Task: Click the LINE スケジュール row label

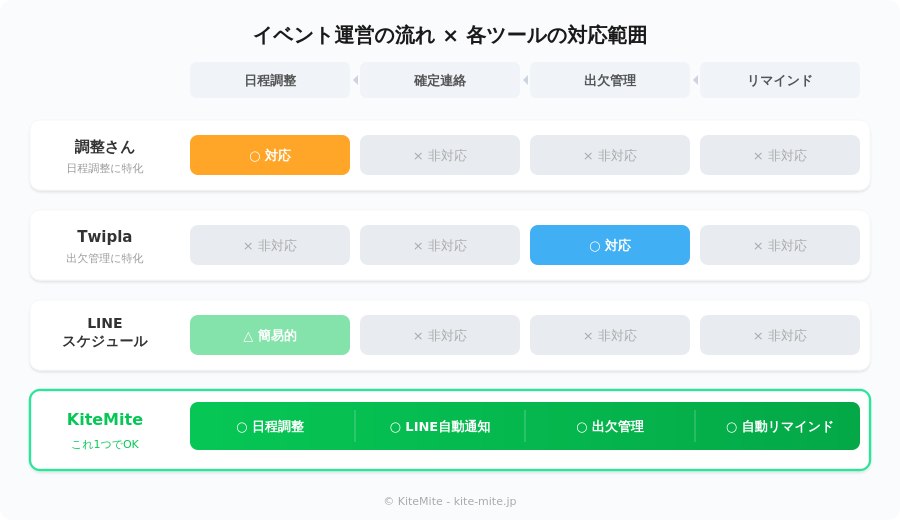Action: (105, 332)
